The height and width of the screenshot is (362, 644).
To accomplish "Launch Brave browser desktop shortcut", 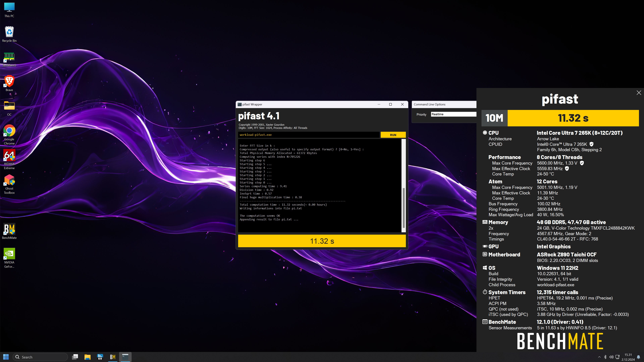I will click(x=9, y=83).
